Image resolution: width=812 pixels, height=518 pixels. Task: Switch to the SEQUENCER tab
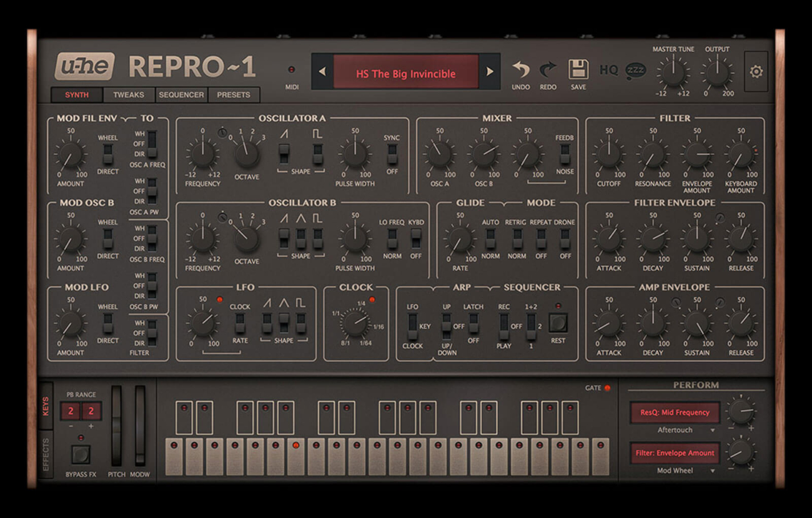pos(181,95)
